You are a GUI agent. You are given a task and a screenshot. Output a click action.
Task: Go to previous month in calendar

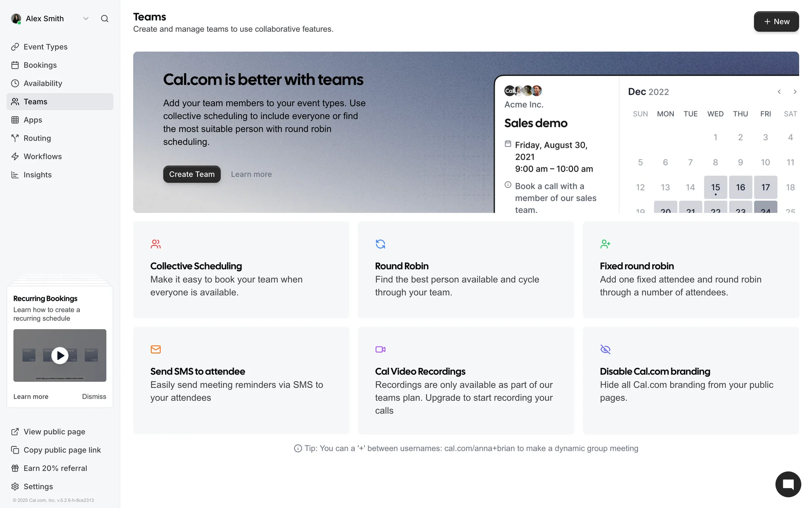pyautogui.click(x=779, y=92)
